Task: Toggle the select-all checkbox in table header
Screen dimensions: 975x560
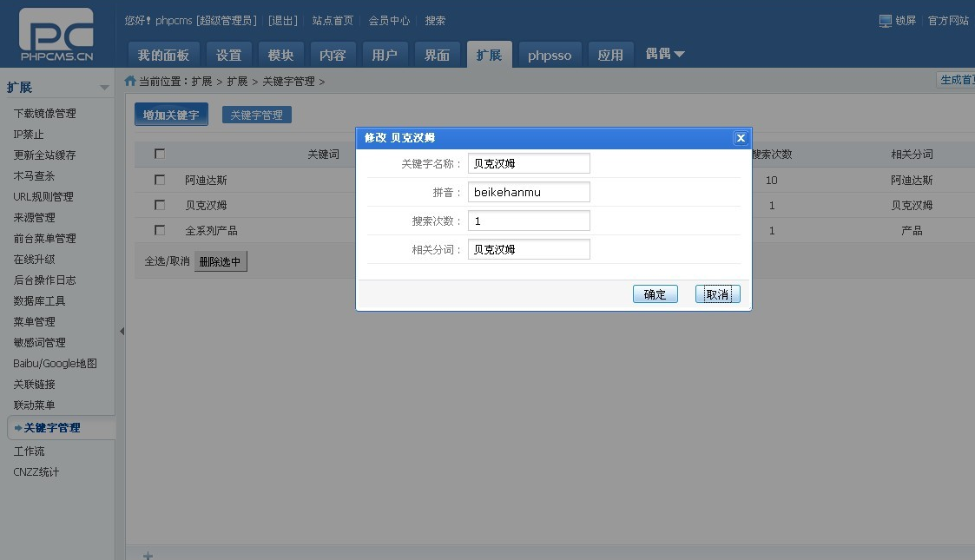Action: (x=160, y=154)
